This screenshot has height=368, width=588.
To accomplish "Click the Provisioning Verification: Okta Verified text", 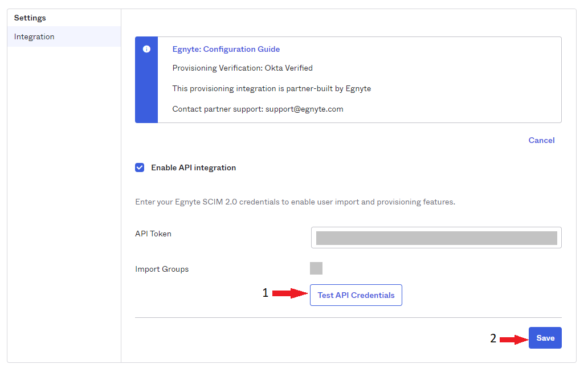I will (242, 68).
